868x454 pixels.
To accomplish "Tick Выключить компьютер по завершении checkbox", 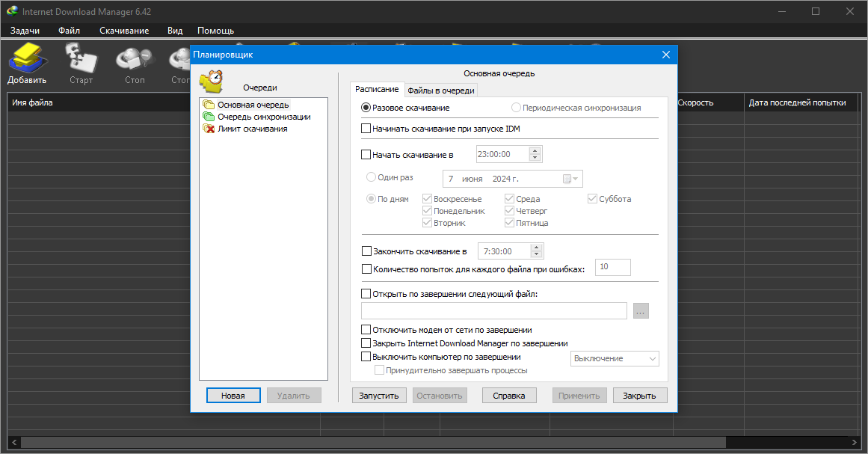I will (x=366, y=357).
